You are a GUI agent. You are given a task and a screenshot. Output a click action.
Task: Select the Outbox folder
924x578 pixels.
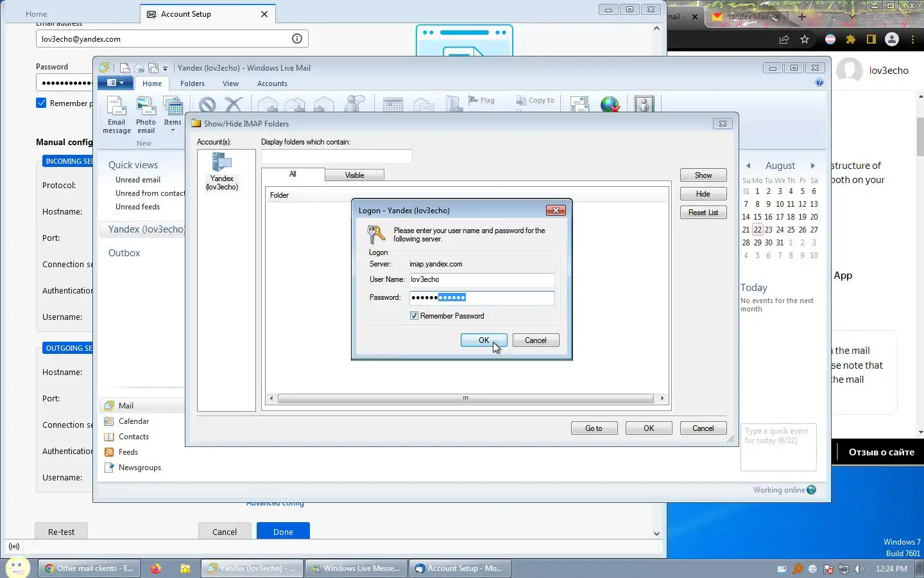pyautogui.click(x=124, y=253)
